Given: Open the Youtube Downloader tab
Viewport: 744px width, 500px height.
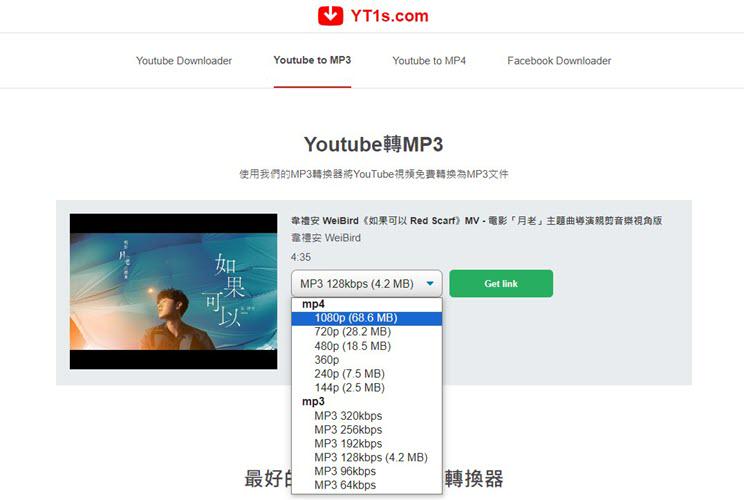Looking at the screenshot, I should click(x=184, y=61).
